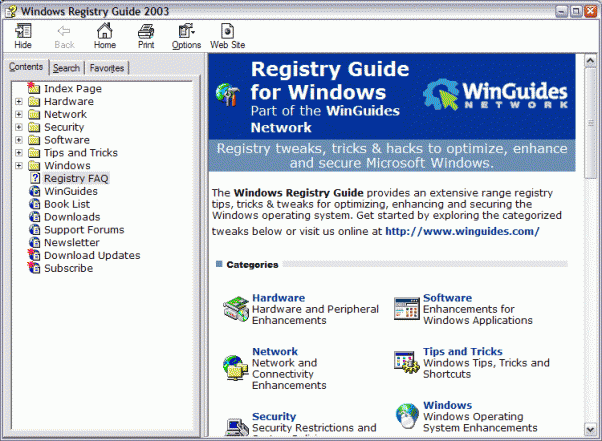Switch to the Favorites tab
The width and height of the screenshot is (602, 441).
click(x=107, y=68)
